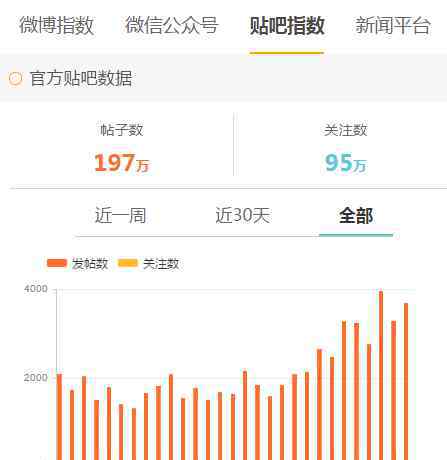Viewport: 447px width, 460px height.
Task: Switch to the 微博指数 tab
Action: coord(56,25)
